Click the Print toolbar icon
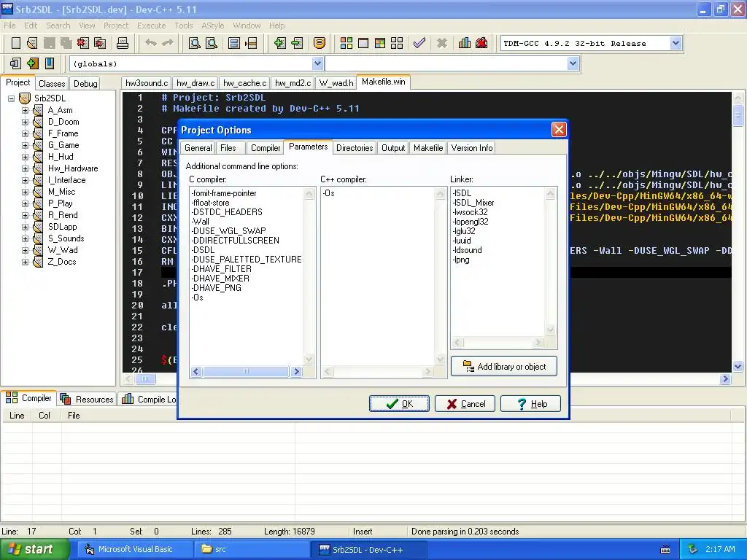This screenshot has width=747, height=560. pos(123,43)
